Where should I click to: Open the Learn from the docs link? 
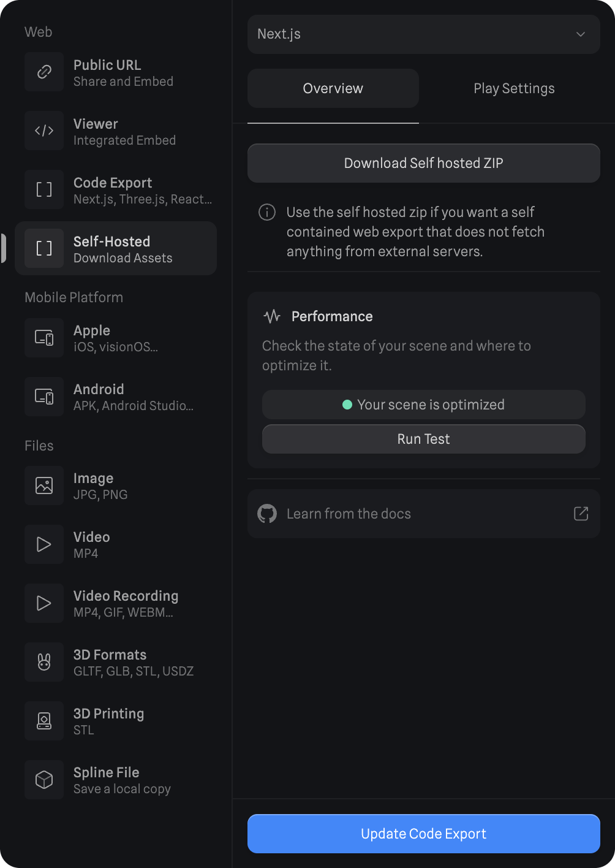coord(349,514)
